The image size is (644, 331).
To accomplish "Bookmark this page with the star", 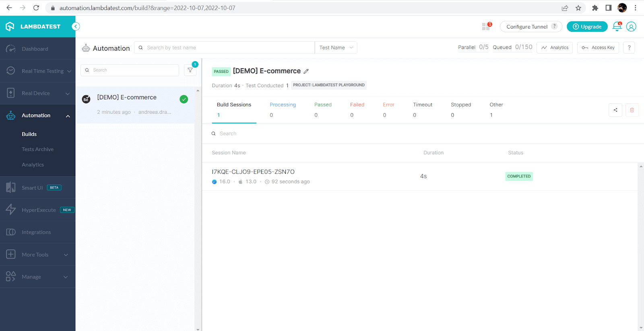I will click(x=578, y=8).
